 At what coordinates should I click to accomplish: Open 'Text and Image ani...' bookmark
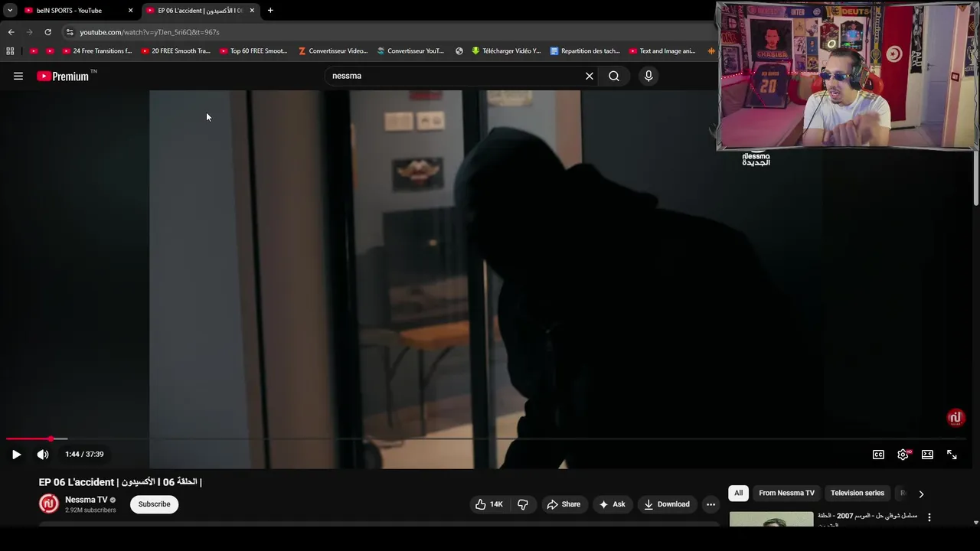coord(662,51)
